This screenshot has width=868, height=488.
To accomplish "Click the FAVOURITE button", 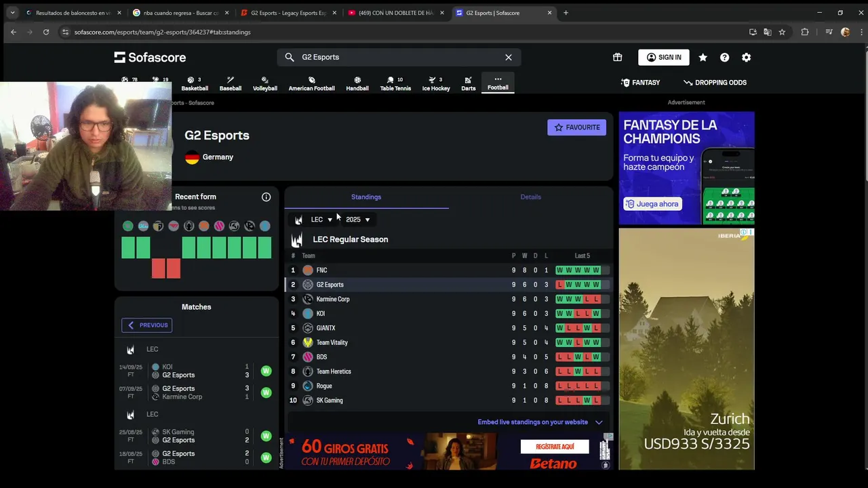I will pos(577,127).
